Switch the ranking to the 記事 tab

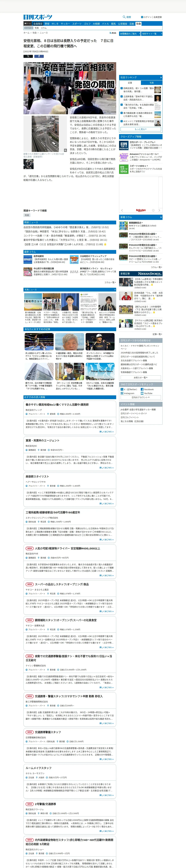tap(130, 83)
